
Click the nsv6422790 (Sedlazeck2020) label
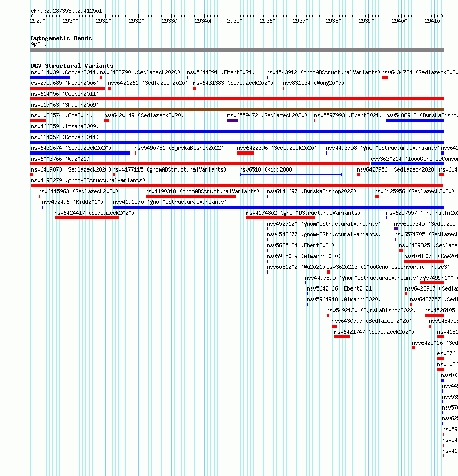coord(140,72)
